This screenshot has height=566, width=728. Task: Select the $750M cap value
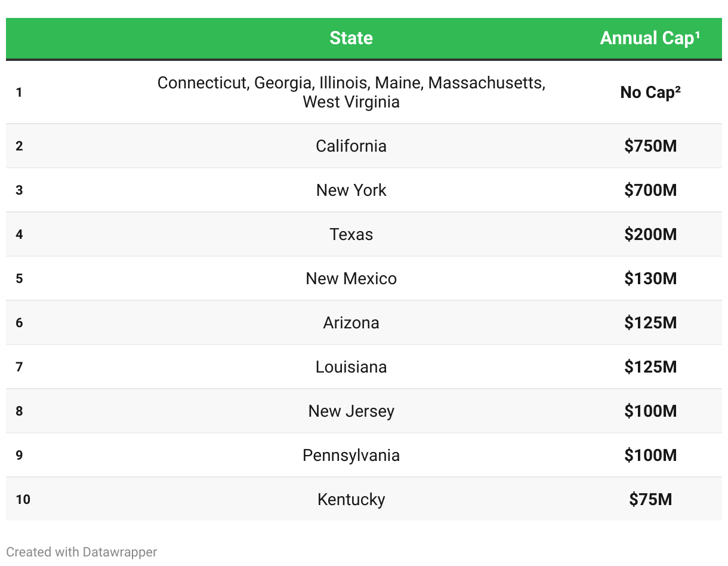pos(650,146)
